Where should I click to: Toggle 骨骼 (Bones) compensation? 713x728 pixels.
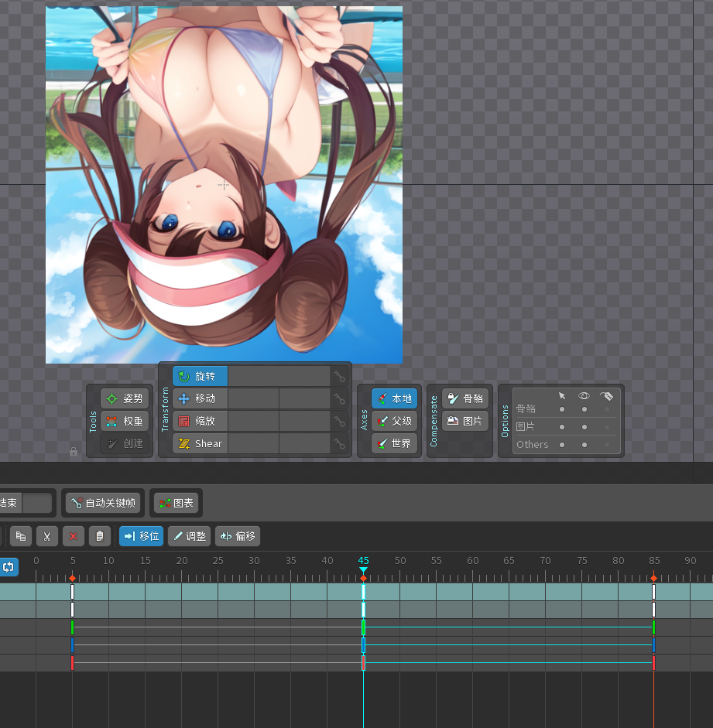[465, 398]
